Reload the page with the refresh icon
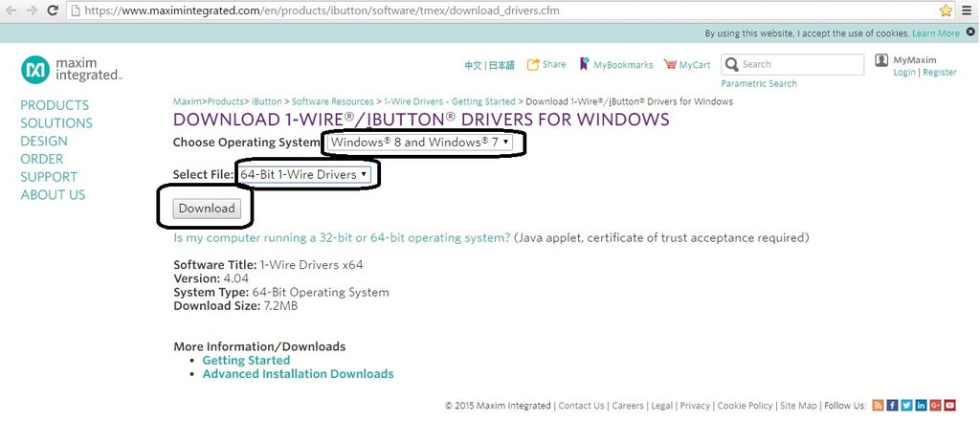 [x=53, y=11]
